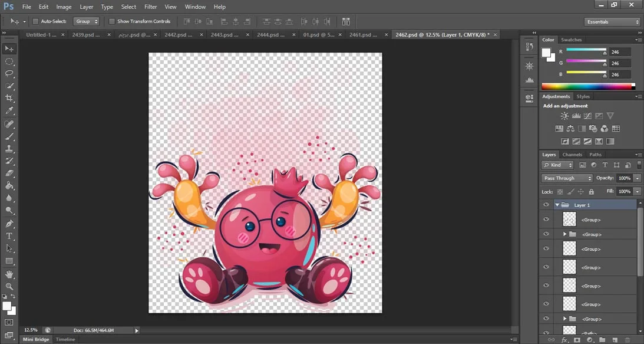The height and width of the screenshot is (344, 644).
Task: Select the Paint Bucket tool
Action: point(9,186)
